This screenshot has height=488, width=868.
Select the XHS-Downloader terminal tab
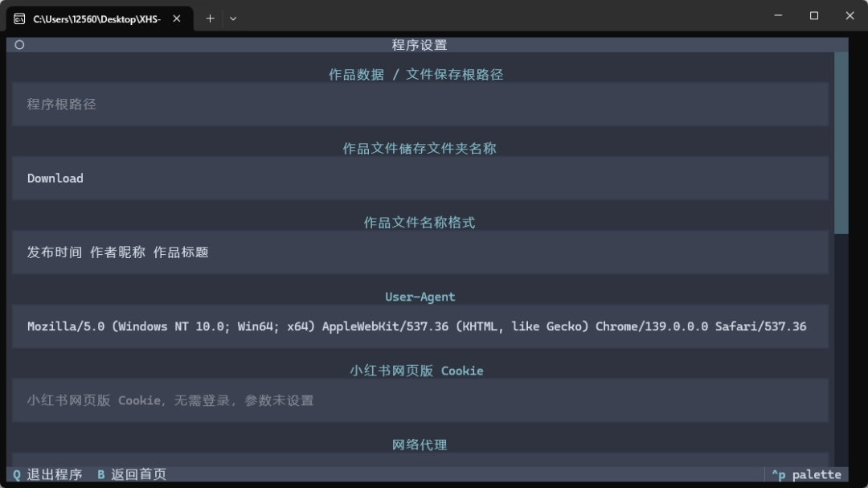[96, 18]
